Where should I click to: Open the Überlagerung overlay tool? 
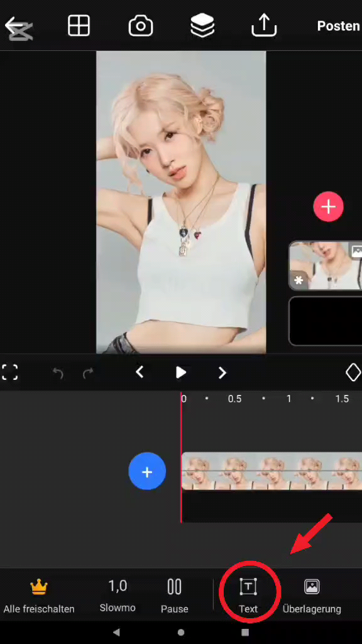point(312,596)
